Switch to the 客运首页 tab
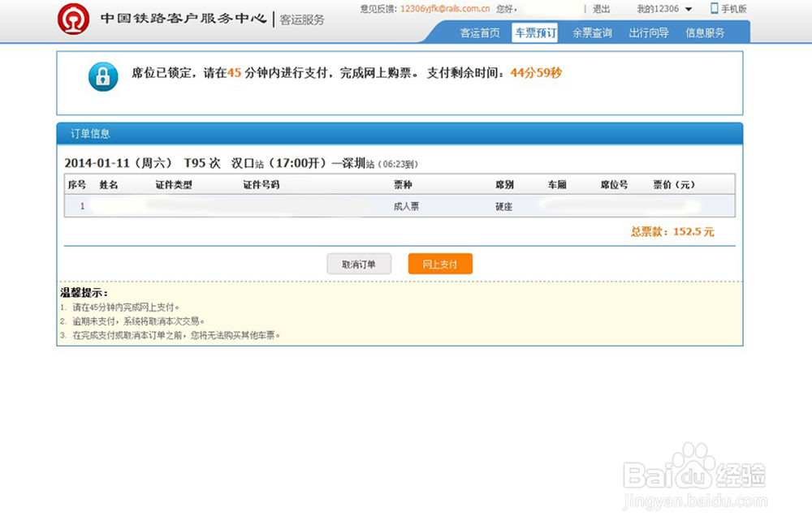Screen dimensions: 812x529 point(478,34)
